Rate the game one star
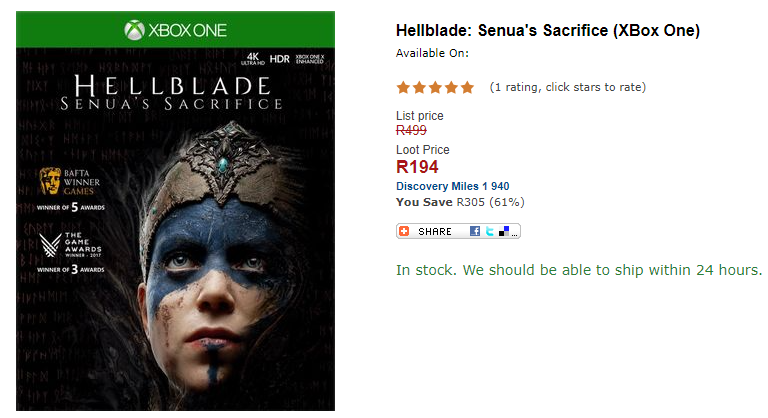 point(403,88)
